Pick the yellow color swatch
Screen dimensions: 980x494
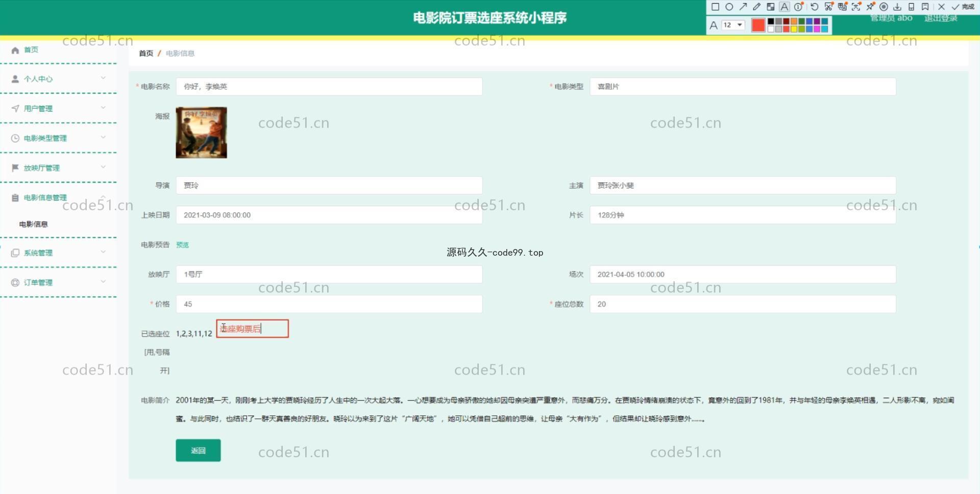pyautogui.click(x=794, y=29)
